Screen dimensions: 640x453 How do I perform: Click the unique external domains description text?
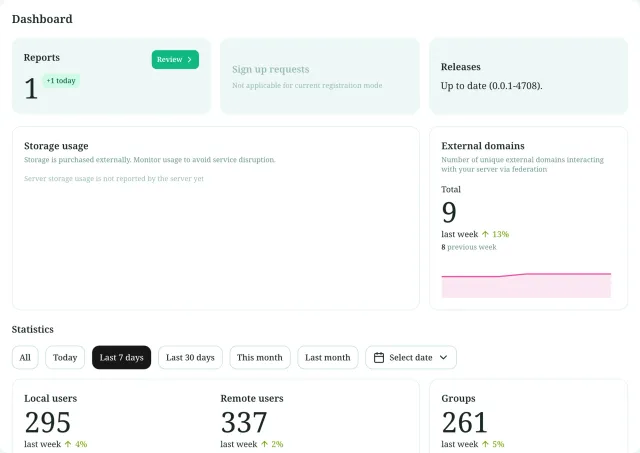point(522,164)
